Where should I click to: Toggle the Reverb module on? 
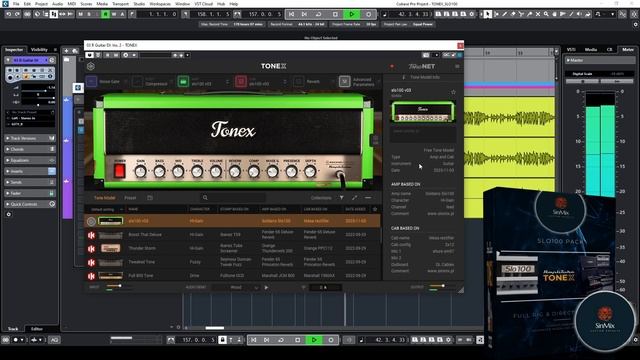[299, 82]
